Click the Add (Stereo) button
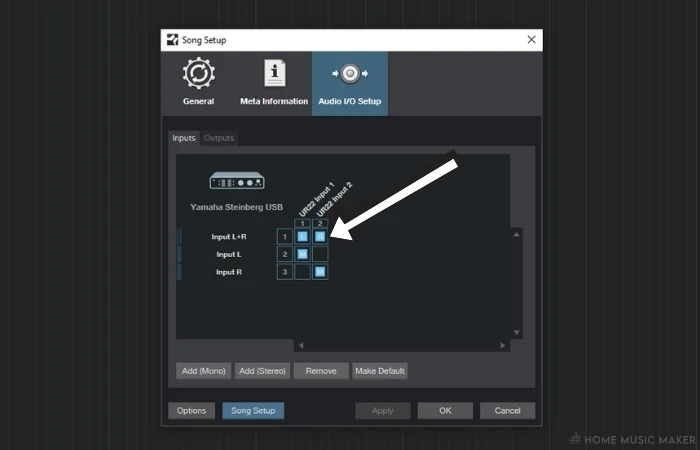The image size is (700, 450). tap(262, 371)
